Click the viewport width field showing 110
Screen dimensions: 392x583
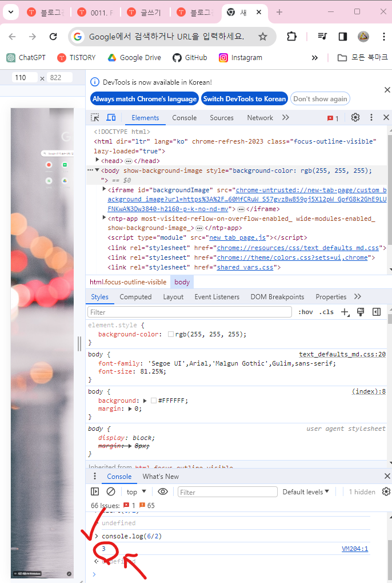(25, 78)
